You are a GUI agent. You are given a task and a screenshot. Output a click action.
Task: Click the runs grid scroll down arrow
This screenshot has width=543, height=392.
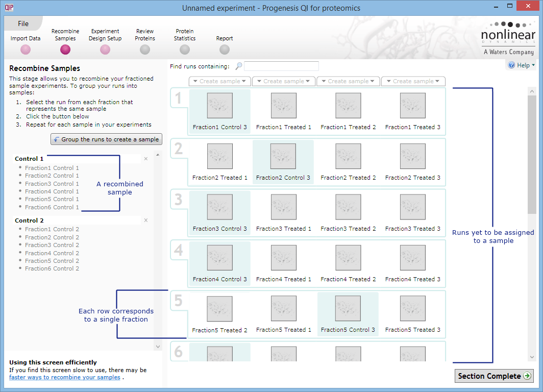pyautogui.click(x=532, y=357)
